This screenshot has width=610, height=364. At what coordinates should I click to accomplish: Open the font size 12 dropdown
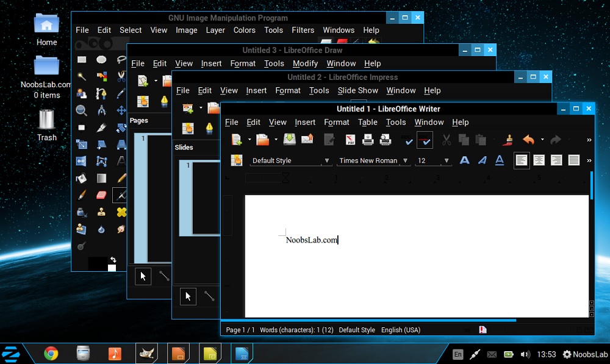point(447,160)
